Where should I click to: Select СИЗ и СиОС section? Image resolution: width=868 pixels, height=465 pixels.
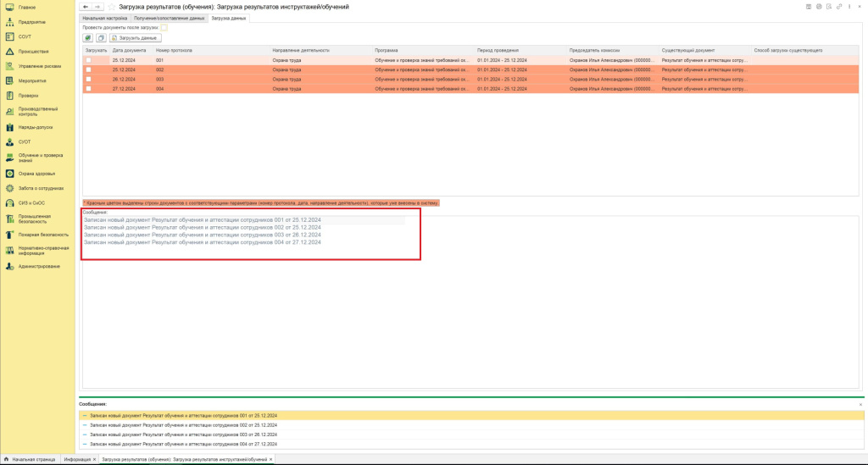pos(31,203)
